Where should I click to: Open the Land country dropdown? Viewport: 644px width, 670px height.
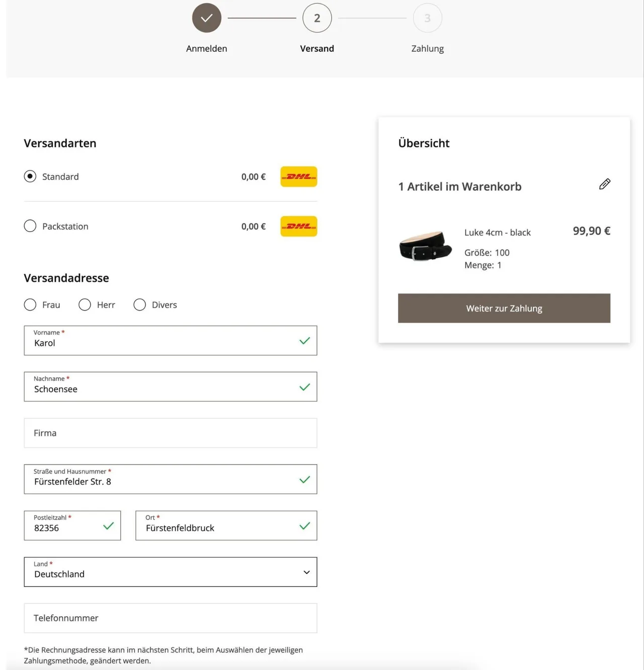click(171, 572)
